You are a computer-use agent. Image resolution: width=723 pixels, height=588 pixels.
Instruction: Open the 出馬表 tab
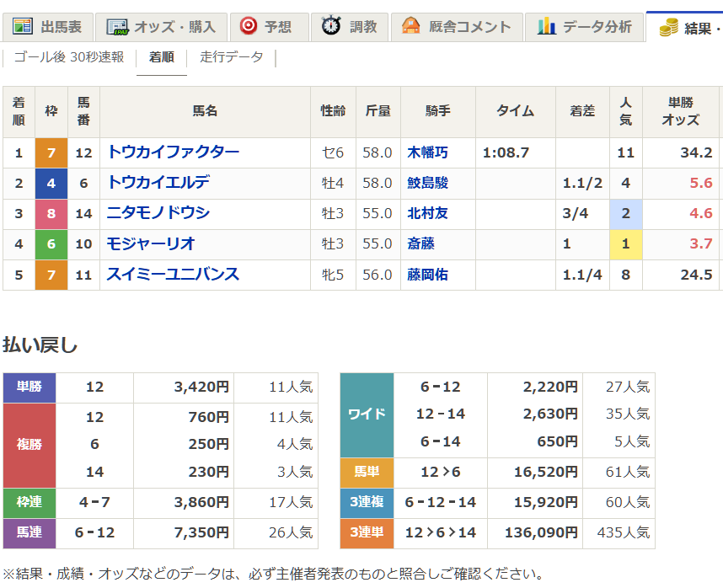point(48,27)
